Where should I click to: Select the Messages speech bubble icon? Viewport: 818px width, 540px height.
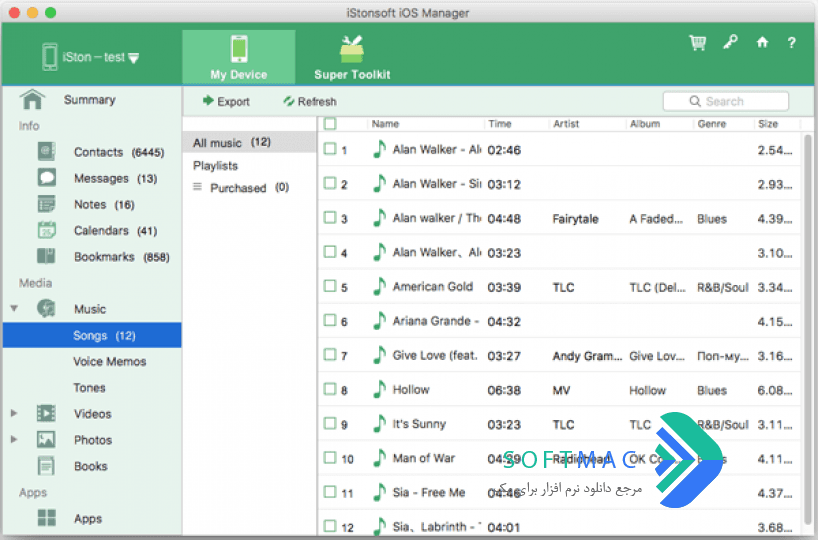click(x=46, y=178)
